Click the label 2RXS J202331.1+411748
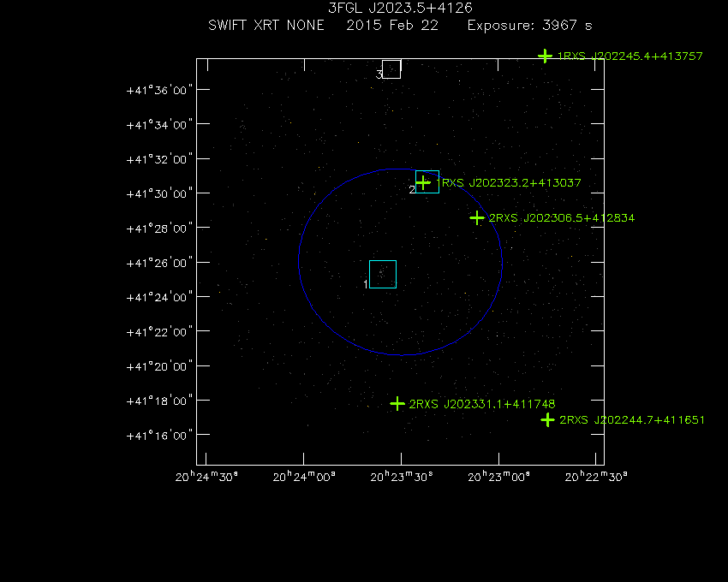Image resolution: width=728 pixels, height=582 pixels. pyautogui.click(x=482, y=404)
